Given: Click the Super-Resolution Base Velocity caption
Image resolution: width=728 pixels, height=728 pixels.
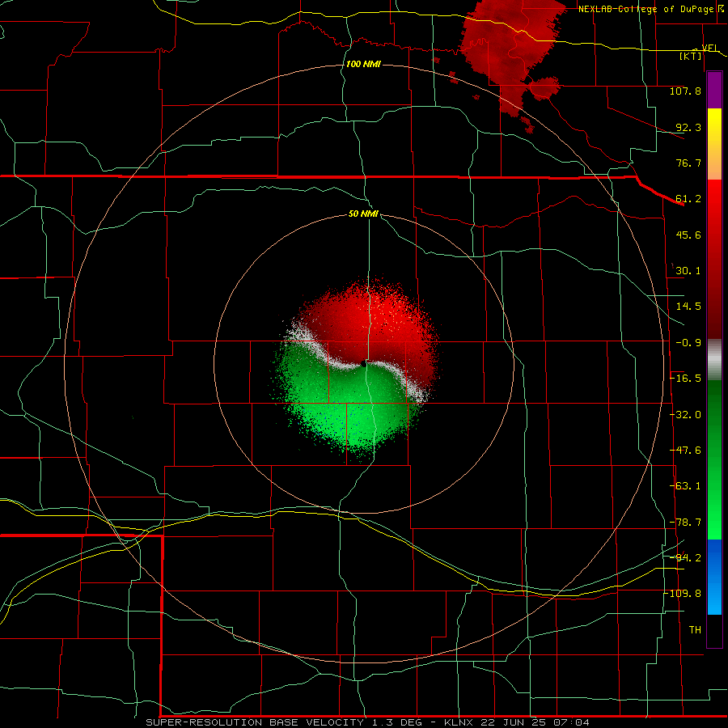Looking at the screenshot, I should [368, 722].
